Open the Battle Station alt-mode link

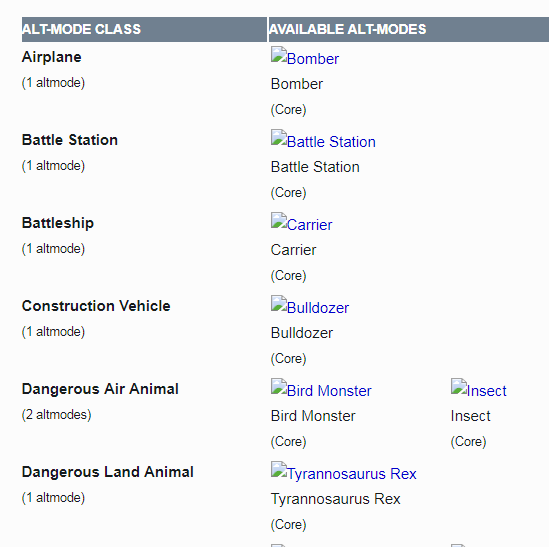point(331,142)
